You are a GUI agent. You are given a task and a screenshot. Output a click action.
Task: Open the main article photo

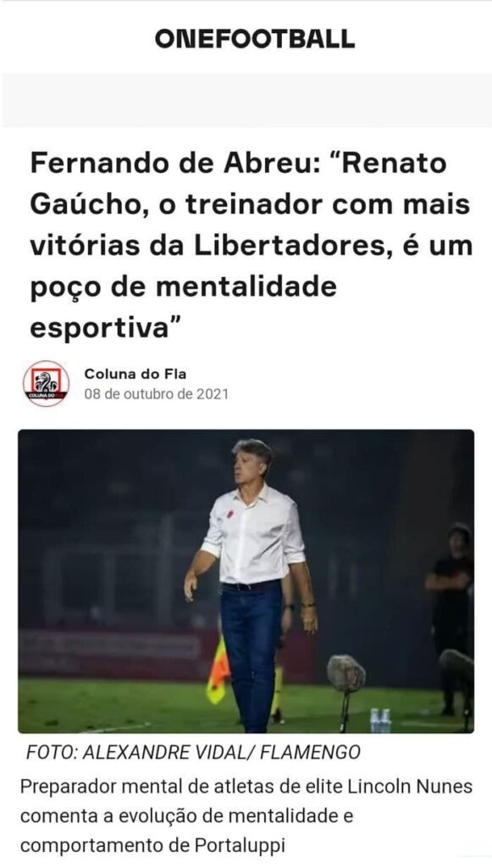coord(246,581)
